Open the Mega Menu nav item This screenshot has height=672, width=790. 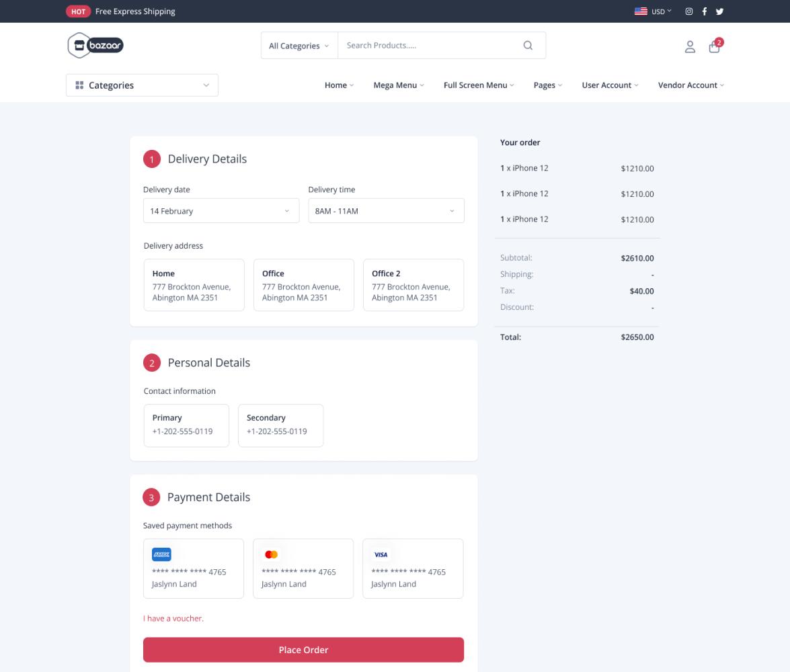click(399, 85)
